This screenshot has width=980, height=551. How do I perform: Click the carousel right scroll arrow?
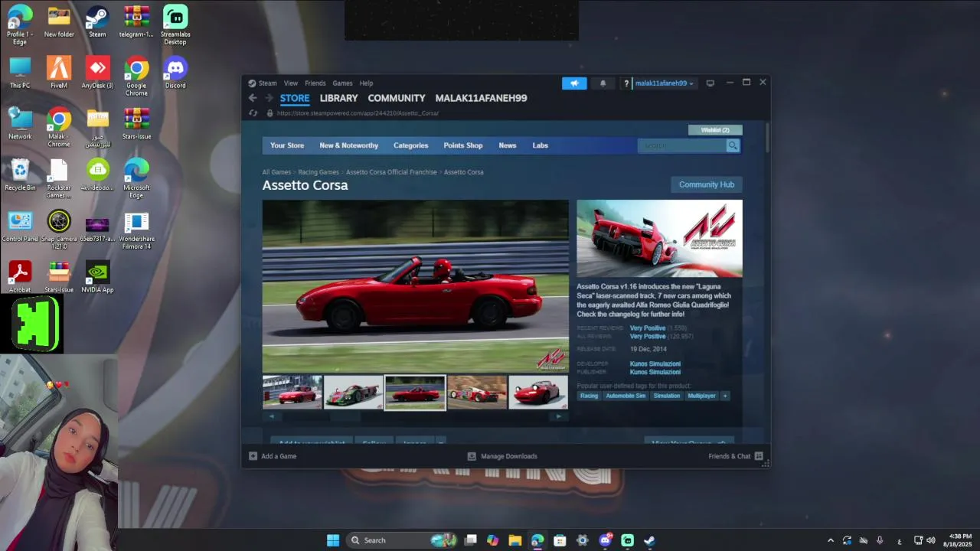click(x=559, y=417)
